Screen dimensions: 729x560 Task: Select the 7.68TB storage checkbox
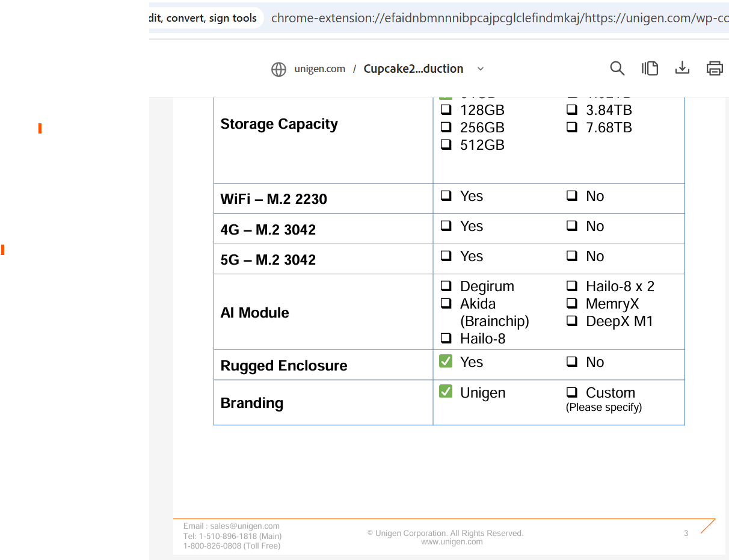(x=572, y=128)
